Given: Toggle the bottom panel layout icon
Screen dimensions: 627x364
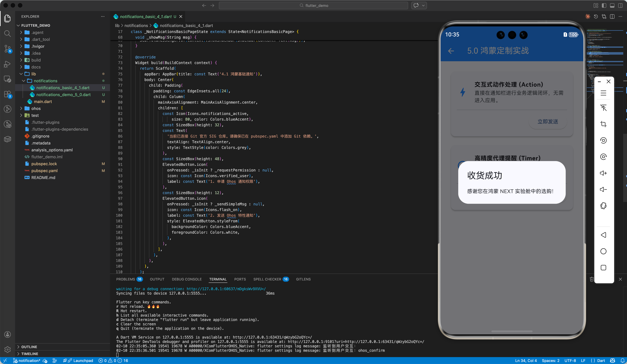Looking at the screenshot, I should (x=612, y=5).
